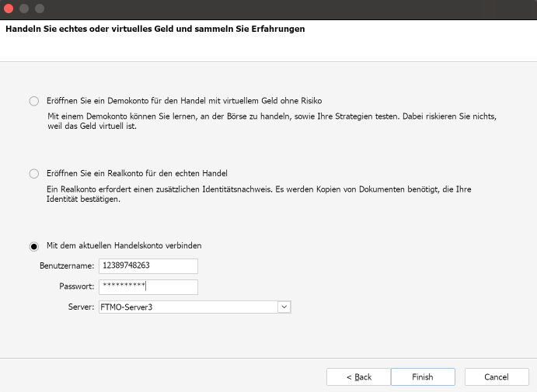
Task: Click the Benutzername input field
Action: (x=148, y=266)
